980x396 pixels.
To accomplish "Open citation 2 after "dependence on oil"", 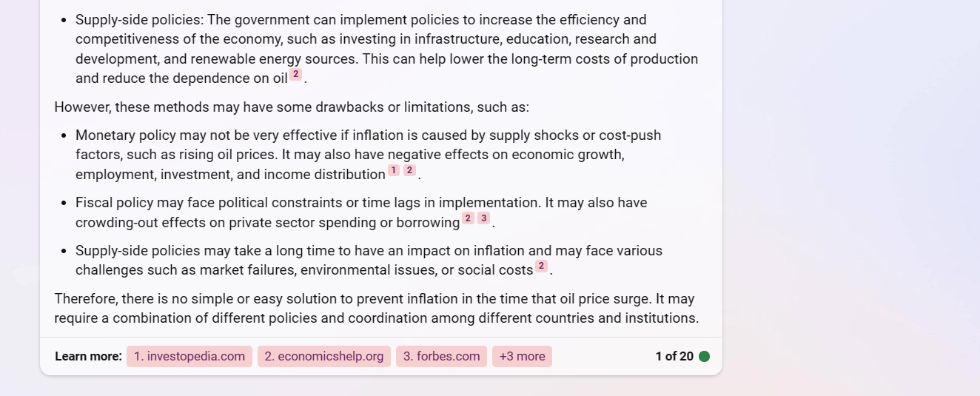I will coord(296,75).
